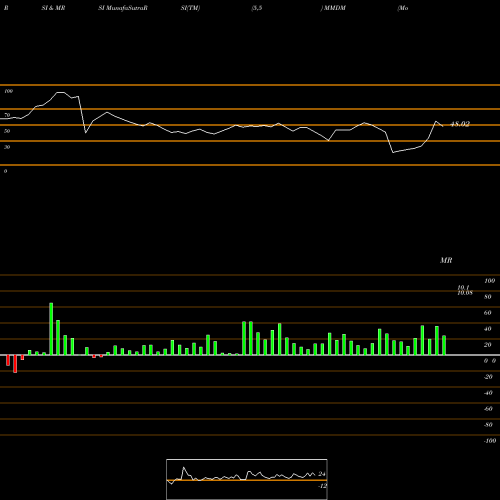The height and width of the screenshot is (500, 500).
Task: Click the 'SI(TM)' header text
Action: pyautogui.click(x=190, y=8)
